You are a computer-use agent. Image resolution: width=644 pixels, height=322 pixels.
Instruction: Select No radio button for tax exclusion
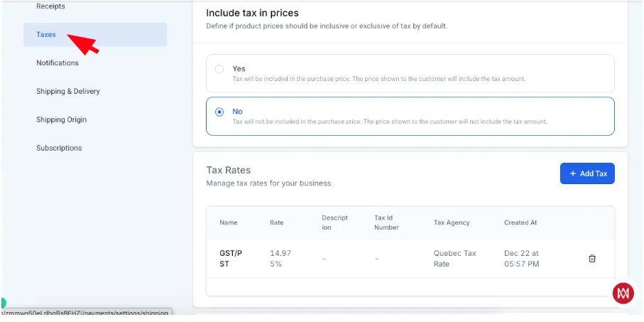click(x=219, y=112)
